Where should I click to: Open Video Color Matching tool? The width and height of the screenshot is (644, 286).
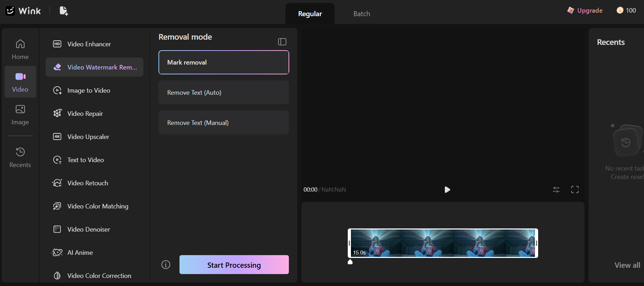pyautogui.click(x=95, y=206)
